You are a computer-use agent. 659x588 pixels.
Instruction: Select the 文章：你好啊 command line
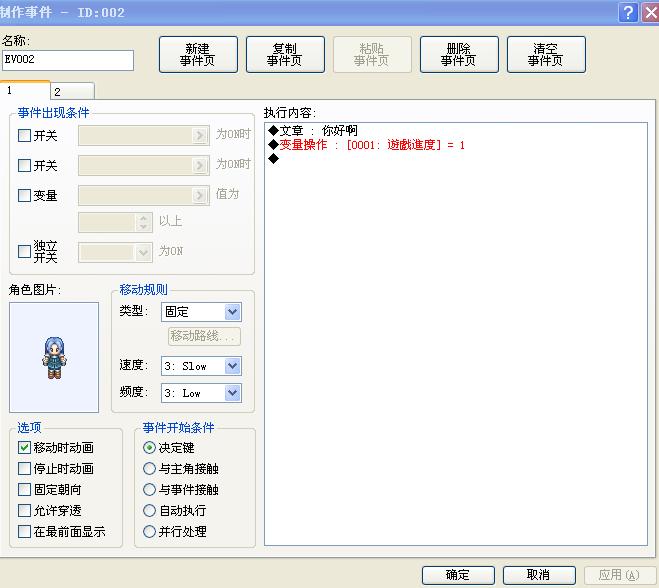(456, 131)
